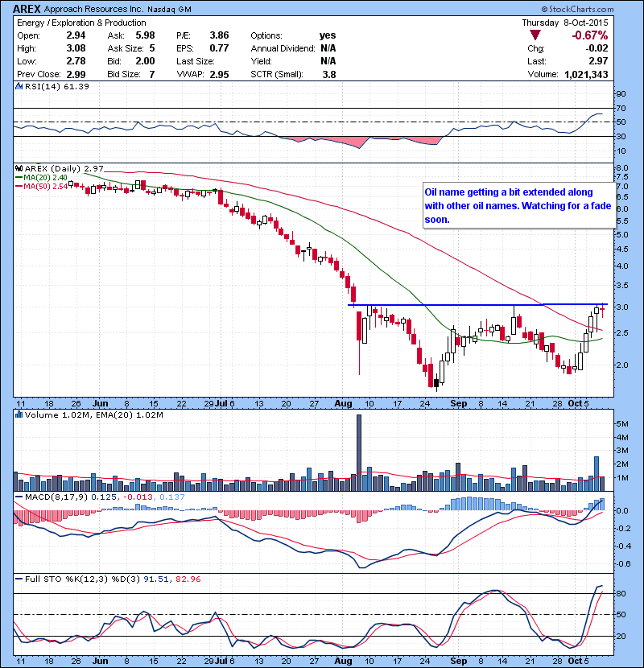Click the Volume value 1,021,343
This screenshot has height=668, width=644.
[x=587, y=74]
